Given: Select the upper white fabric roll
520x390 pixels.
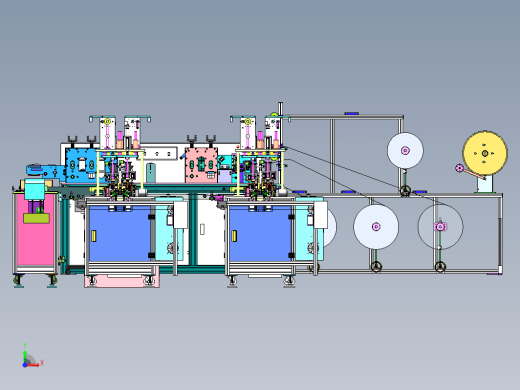Looking at the screenshot, I should (x=405, y=150).
